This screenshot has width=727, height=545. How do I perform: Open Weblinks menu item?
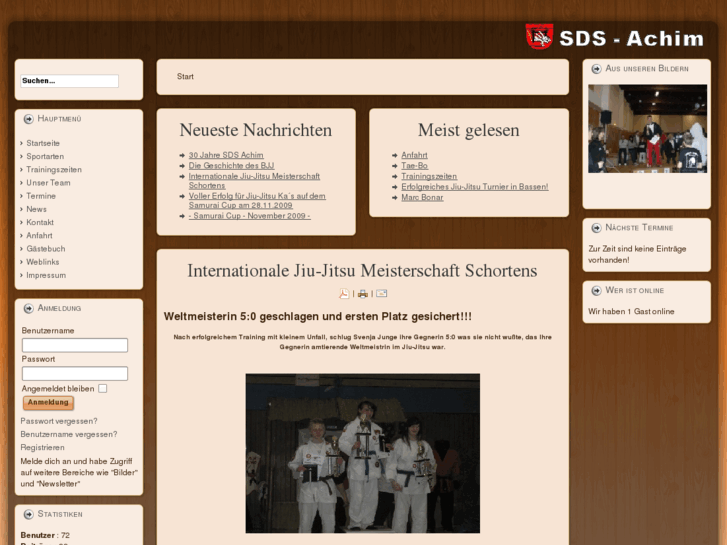43,262
